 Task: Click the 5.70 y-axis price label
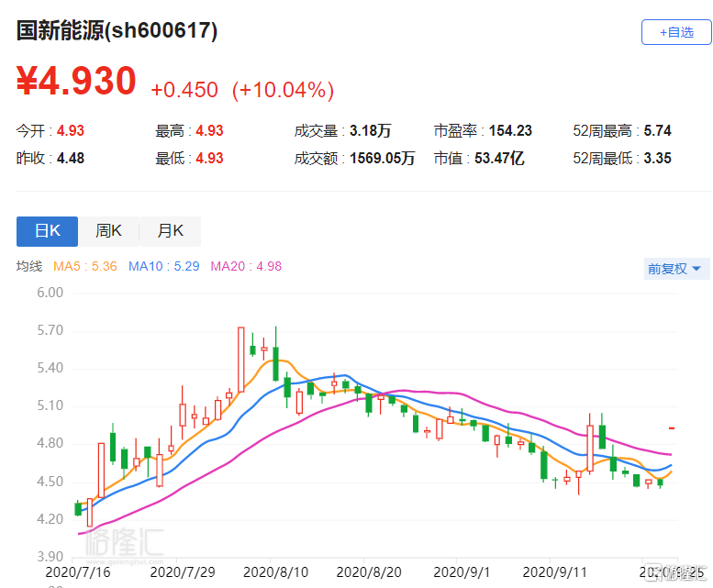(x=50, y=330)
